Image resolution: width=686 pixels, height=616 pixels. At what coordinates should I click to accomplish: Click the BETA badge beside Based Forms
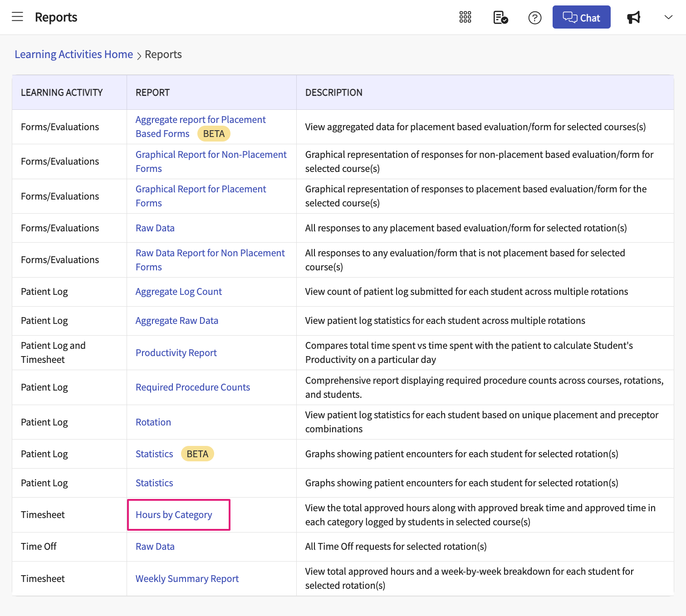(x=214, y=134)
